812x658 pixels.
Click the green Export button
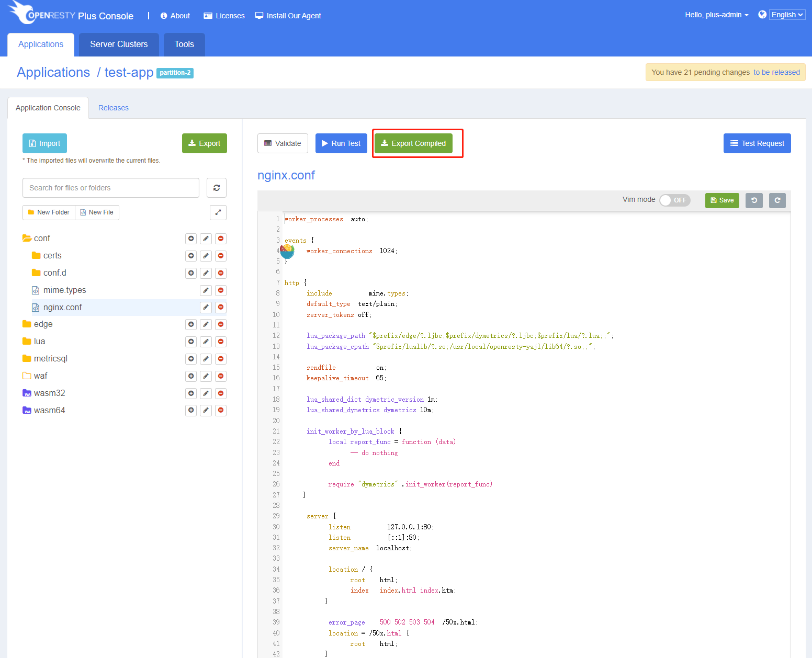pos(205,143)
